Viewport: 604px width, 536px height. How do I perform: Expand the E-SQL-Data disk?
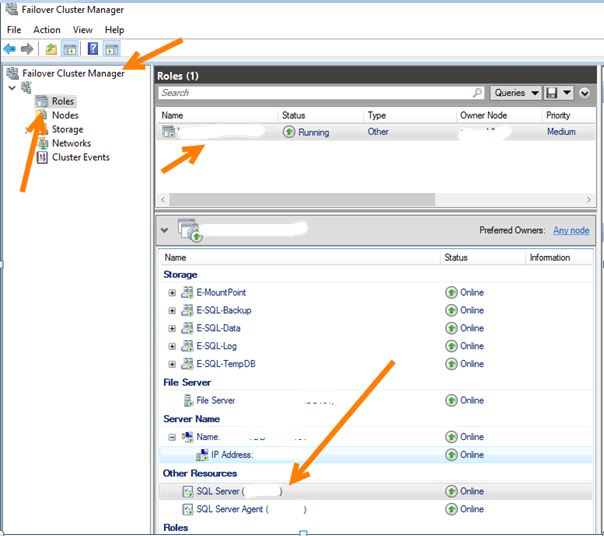coord(172,328)
